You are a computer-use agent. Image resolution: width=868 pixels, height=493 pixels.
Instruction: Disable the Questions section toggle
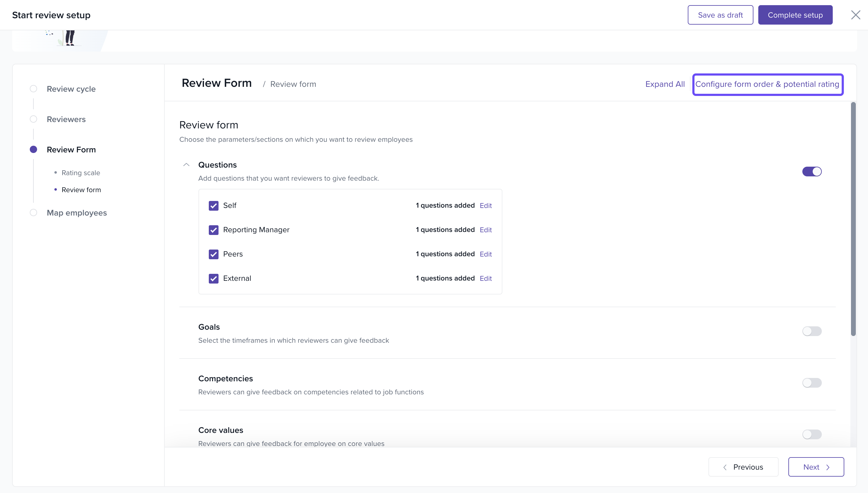(812, 171)
